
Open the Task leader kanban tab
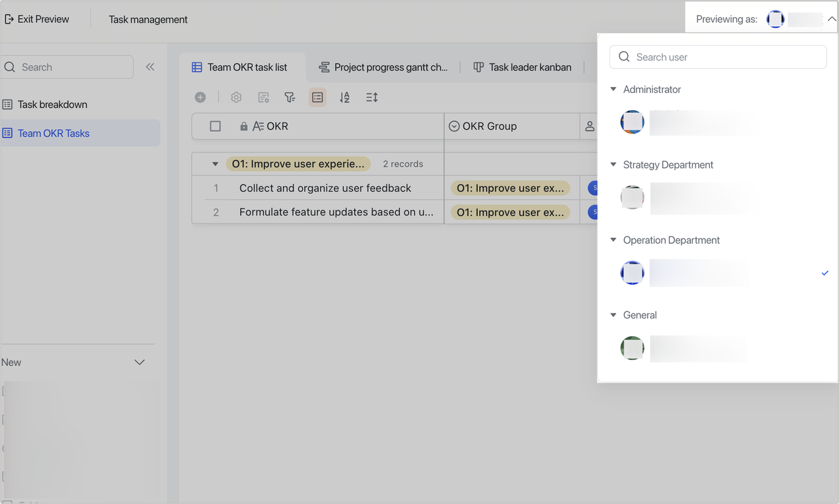point(522,67)
